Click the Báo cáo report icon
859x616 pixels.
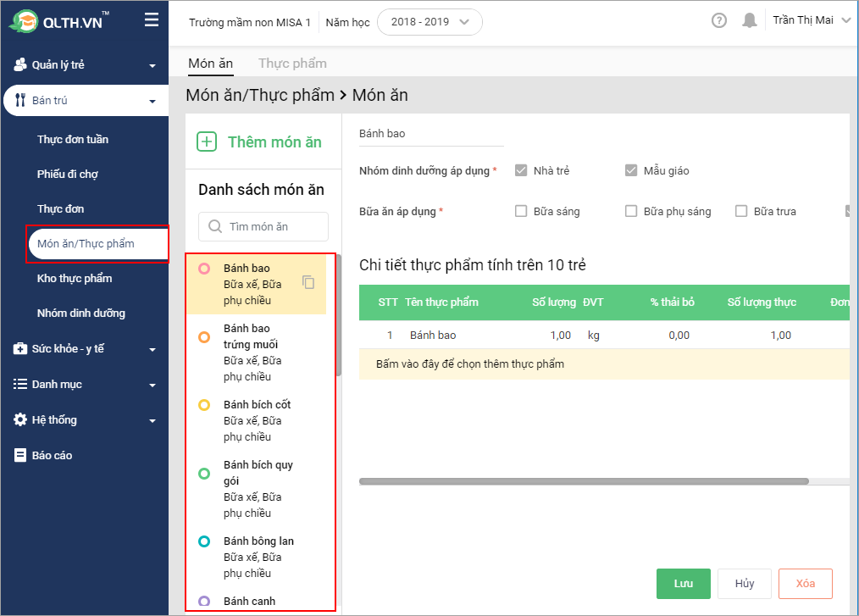[x=20, y=455]
